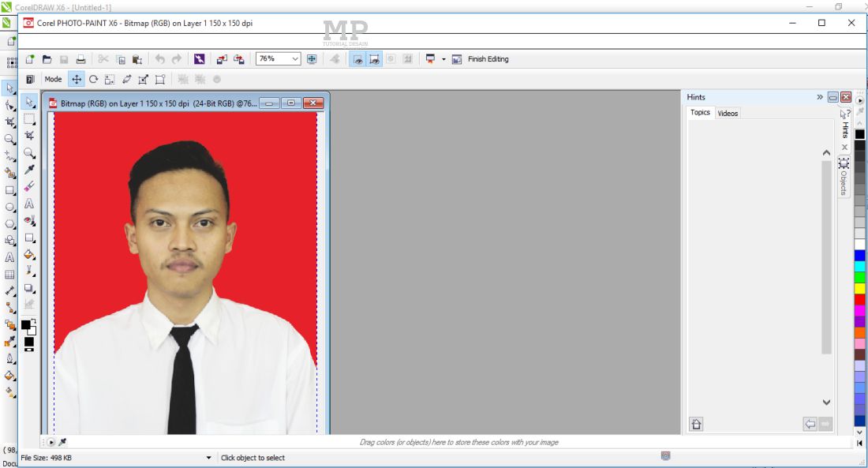868x468 pixels.
Task: Select Distort mode on property bar
Action: [144, 79]
